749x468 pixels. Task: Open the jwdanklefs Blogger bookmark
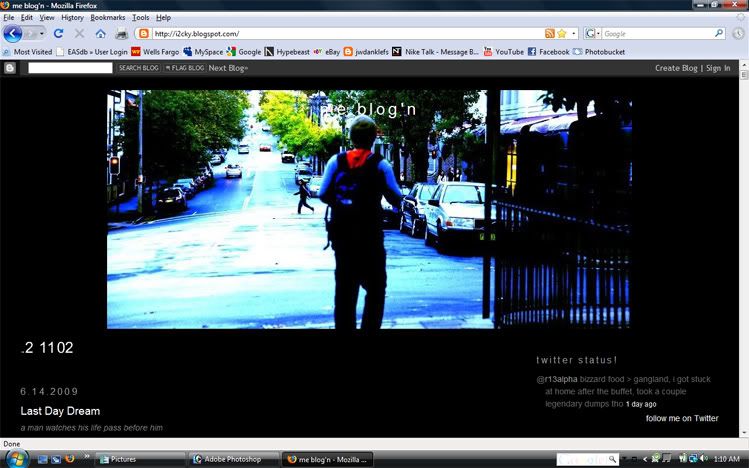click(x=366, y=52)
